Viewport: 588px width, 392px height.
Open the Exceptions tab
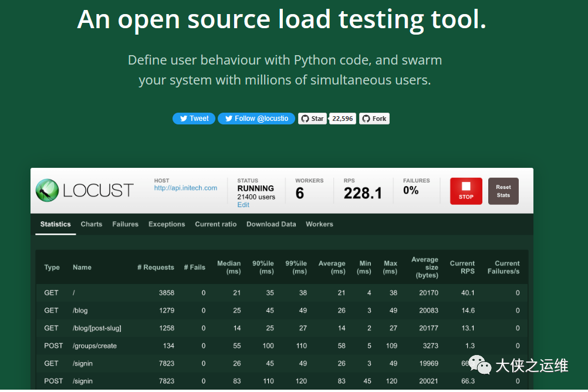coord(167,224)
